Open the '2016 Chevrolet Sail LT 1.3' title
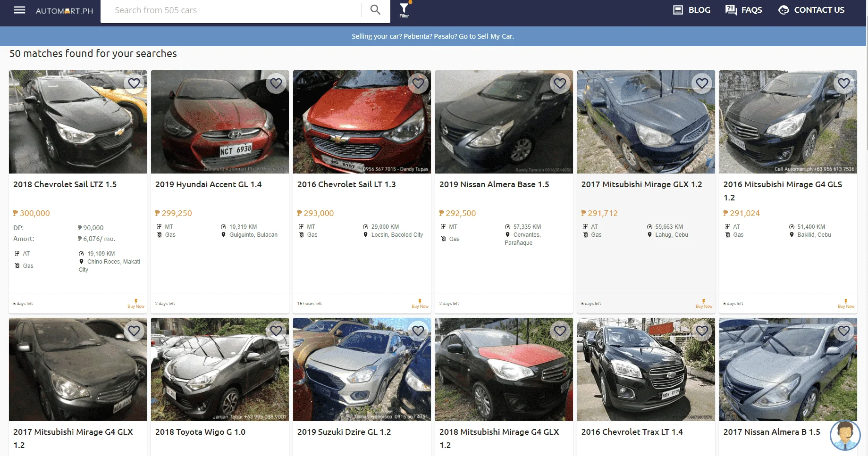 (x=346, y=184)
